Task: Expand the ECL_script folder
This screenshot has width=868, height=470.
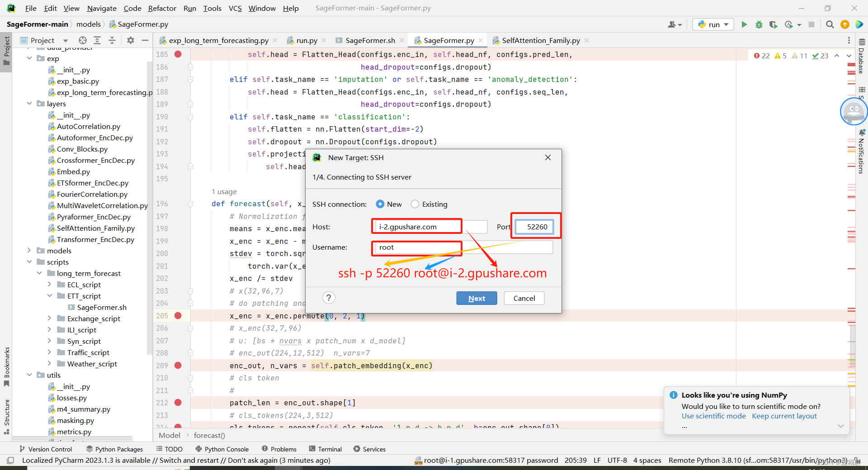Action: coord(49,285)
